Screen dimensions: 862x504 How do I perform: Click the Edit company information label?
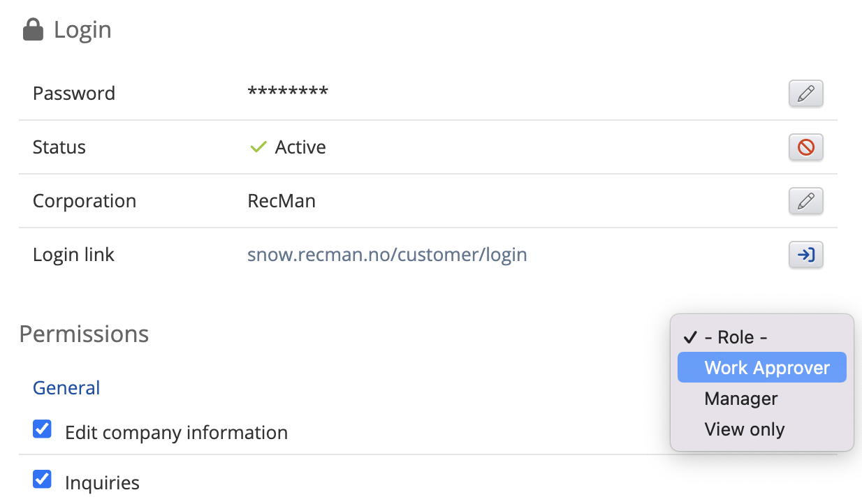click(176, 432)
